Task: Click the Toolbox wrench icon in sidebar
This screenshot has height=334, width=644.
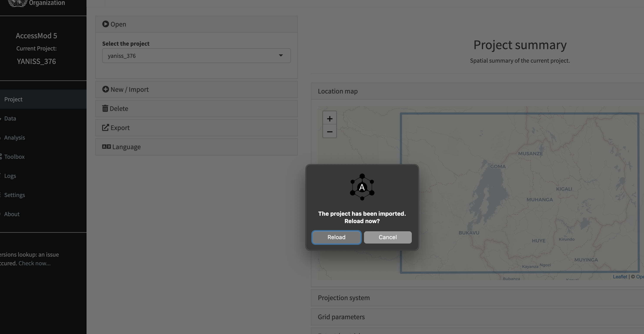Action: (1, 157)
